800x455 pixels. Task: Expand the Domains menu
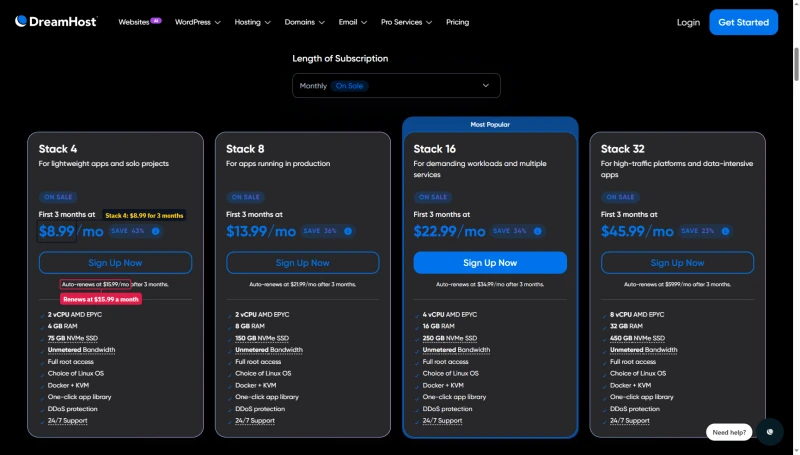(304, 22)
